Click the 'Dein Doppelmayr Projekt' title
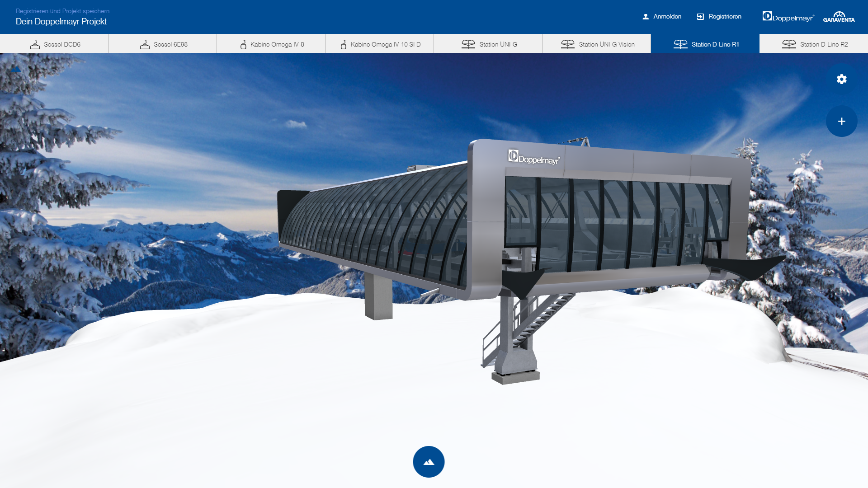The image size is (868, 488). (61, 22)
